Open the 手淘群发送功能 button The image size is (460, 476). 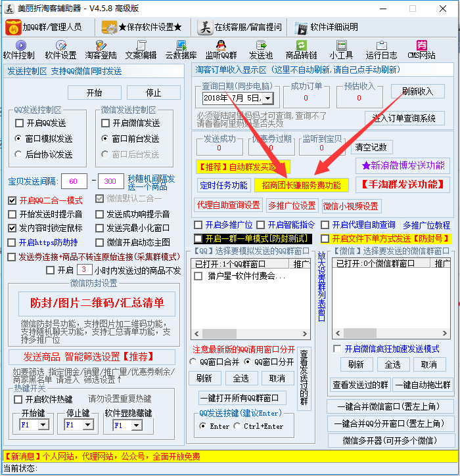403,184
